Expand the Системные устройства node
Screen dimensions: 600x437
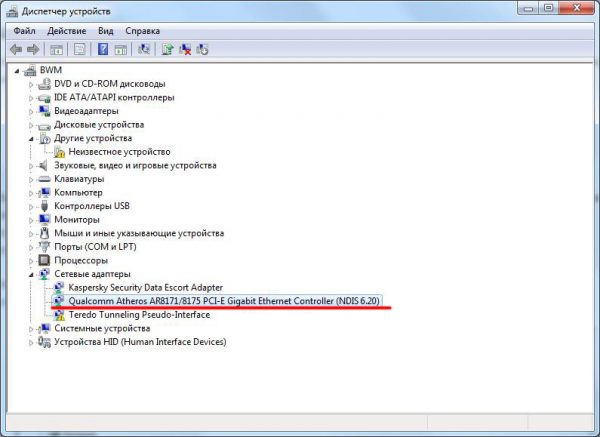[x=31, y=329]
